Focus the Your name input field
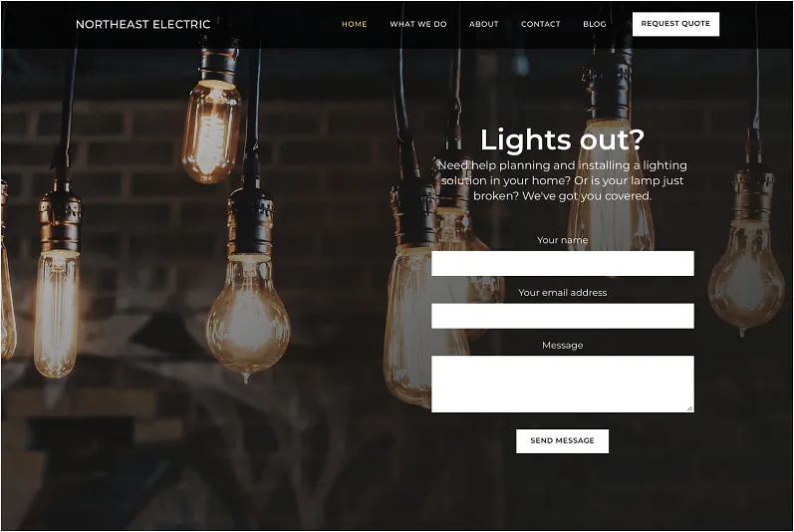 point(563,263)
